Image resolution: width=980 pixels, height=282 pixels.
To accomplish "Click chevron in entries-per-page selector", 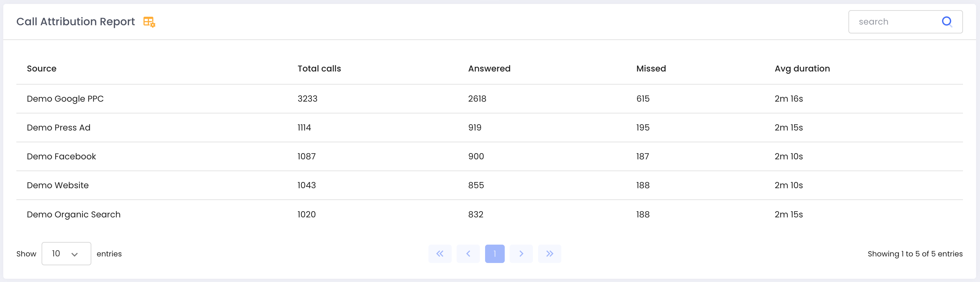I will pyautogui.click(x=75, y=254).
